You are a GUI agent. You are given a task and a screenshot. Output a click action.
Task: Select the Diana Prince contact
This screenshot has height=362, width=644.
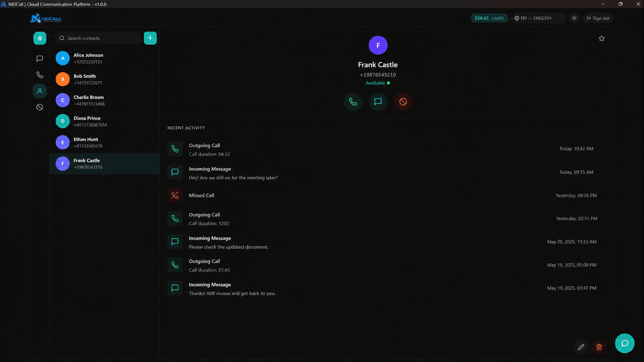pyautogui.click(x=104, y=122)
